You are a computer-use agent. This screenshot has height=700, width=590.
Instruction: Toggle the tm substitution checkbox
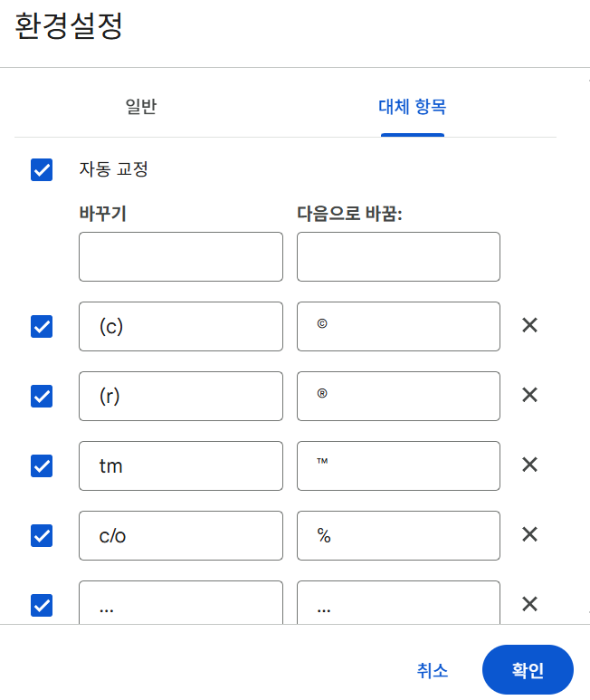[42, 465]
